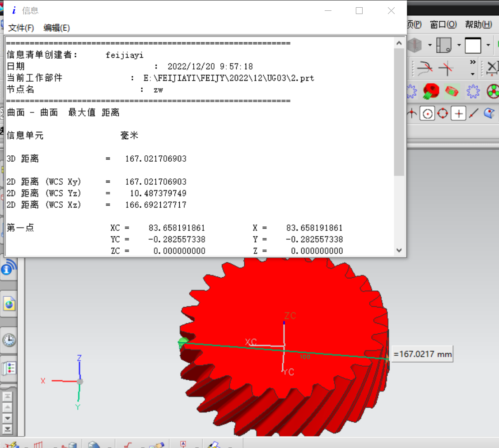This screenshot has height=448, width=499.
Task: Click the view triad XYZ axis origin
Action: tap(80, 381)
